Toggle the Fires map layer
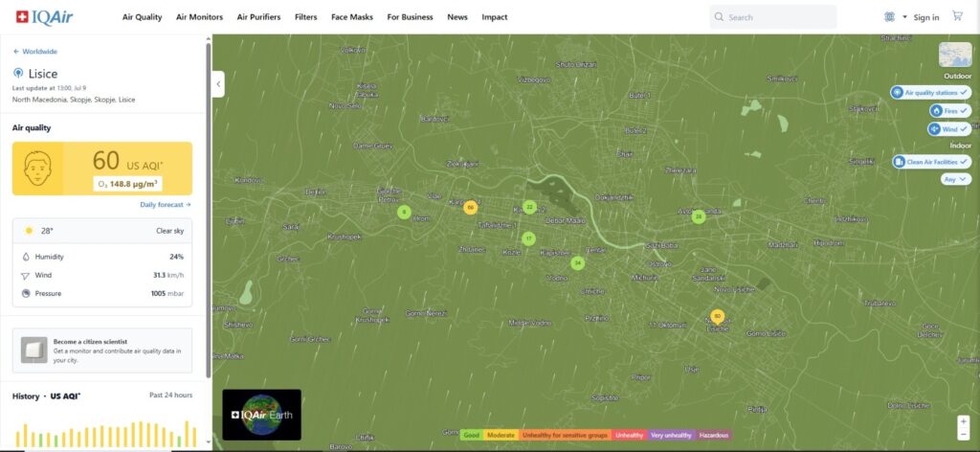The width and height of the screenshot is (980, 452). pyautogui.click(x=948, y=111)
